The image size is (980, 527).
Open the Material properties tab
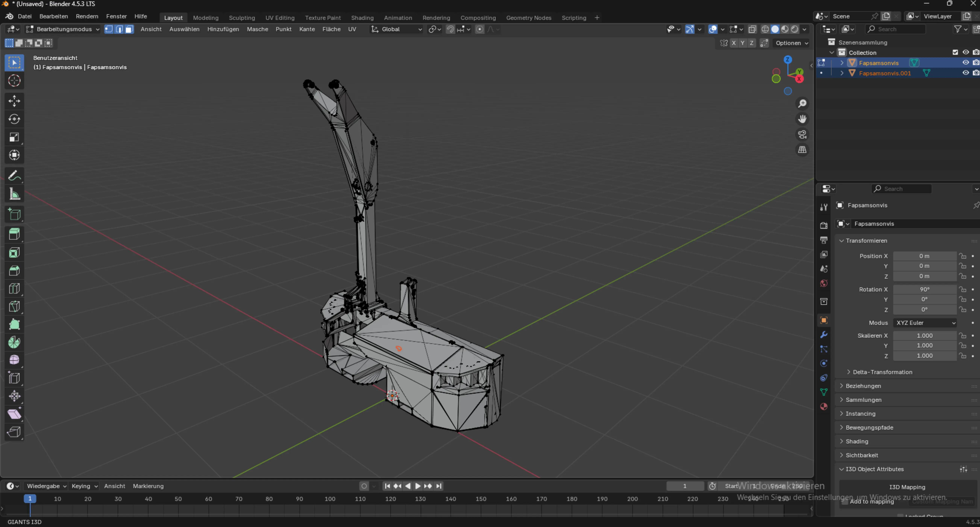coord(824,407)
